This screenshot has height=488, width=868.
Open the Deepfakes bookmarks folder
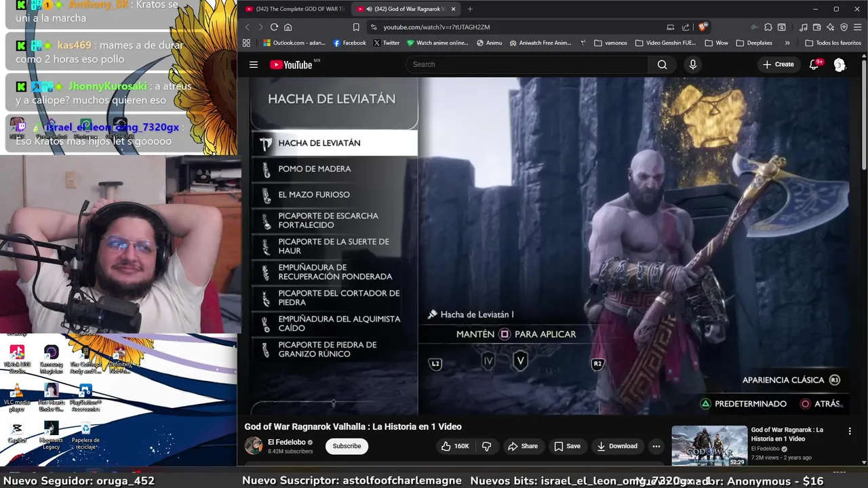coord(754,43)
